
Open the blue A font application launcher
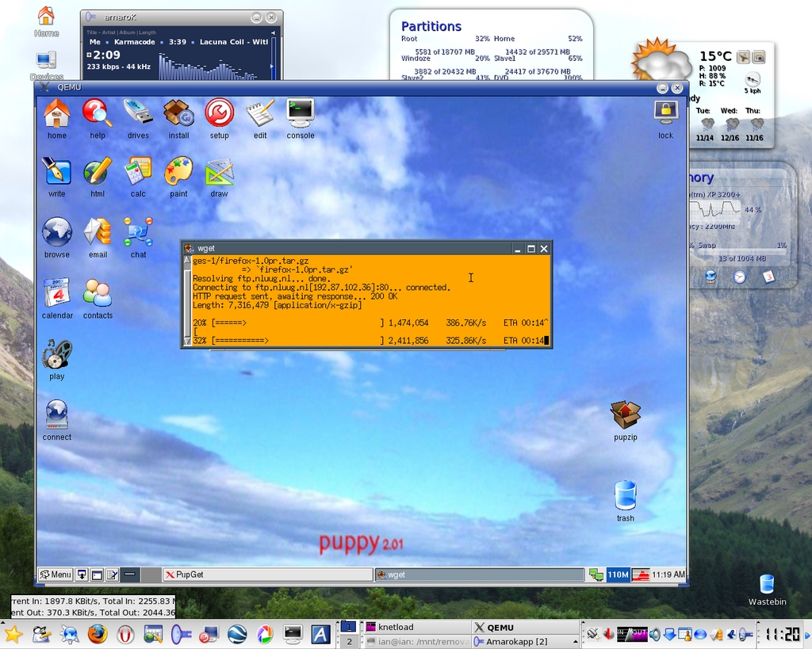(x=320, y=634)
